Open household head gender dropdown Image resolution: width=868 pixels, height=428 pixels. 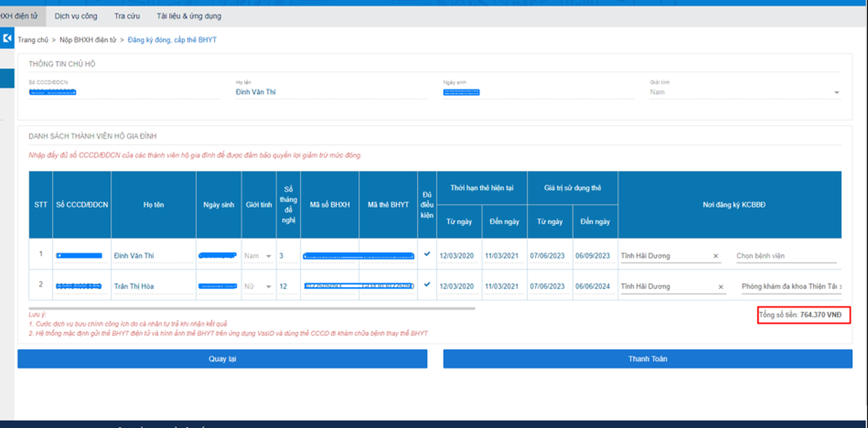836,93
